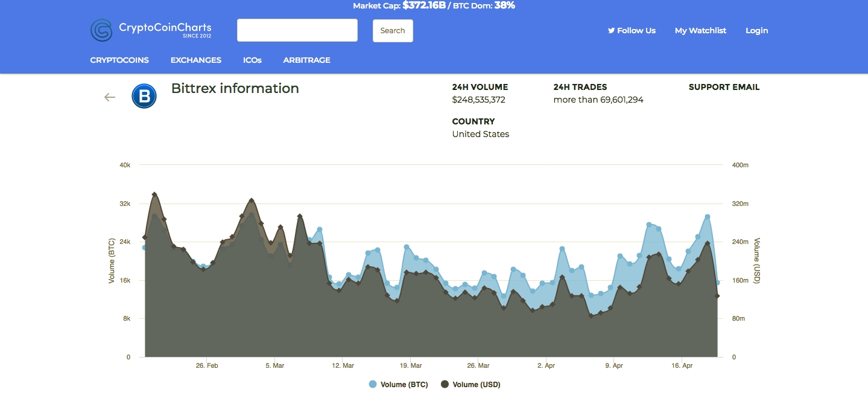Open the ARBITRAGE menu item
868x398 pixels.
pos(306,60)
